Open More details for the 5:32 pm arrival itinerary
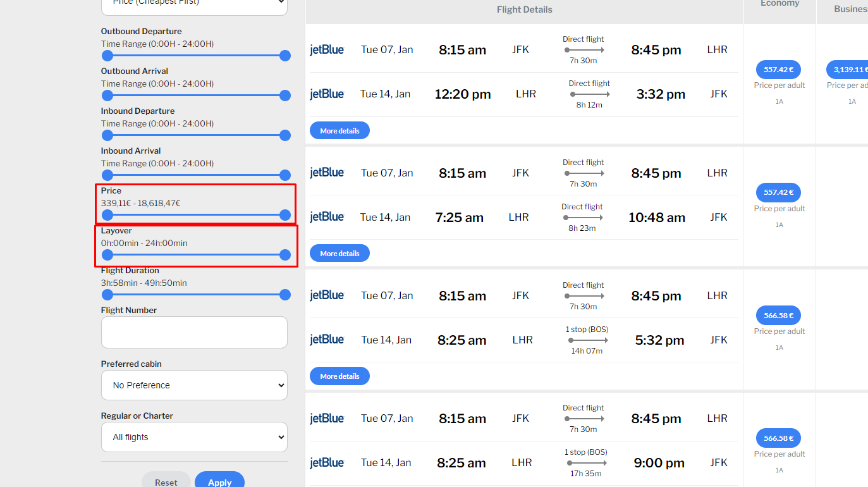The height and width of the screenshot is (487, 868). point(339,376)
